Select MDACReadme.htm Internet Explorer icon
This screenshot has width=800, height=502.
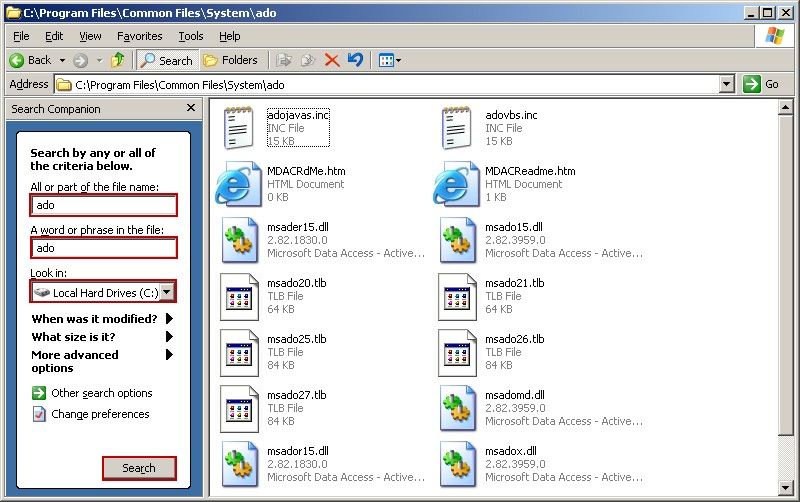tap(457, 184)
